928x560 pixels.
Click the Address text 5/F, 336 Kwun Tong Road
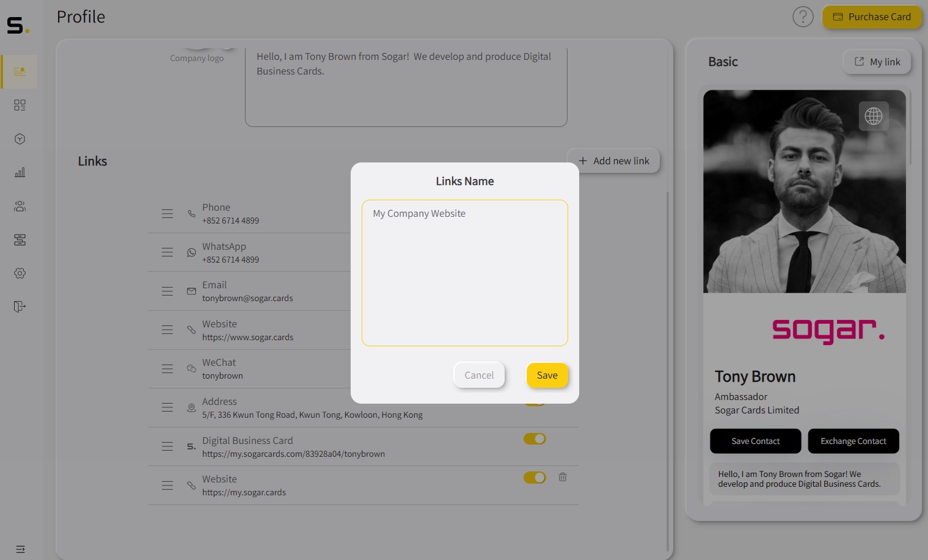[x=312, y=415]
